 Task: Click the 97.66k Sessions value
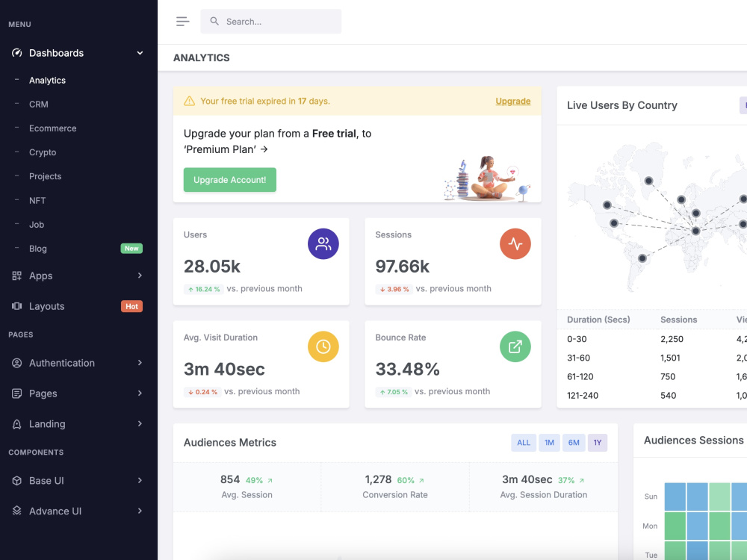pyautogui.click(x=402, y=267)
